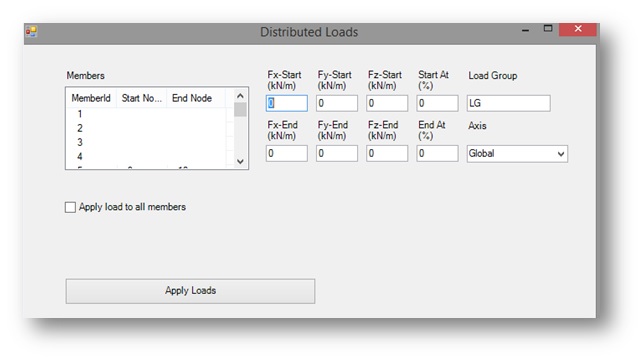The image size is (643, 361).
Task: Click the Load Group text field
Action: click(508, 103)
